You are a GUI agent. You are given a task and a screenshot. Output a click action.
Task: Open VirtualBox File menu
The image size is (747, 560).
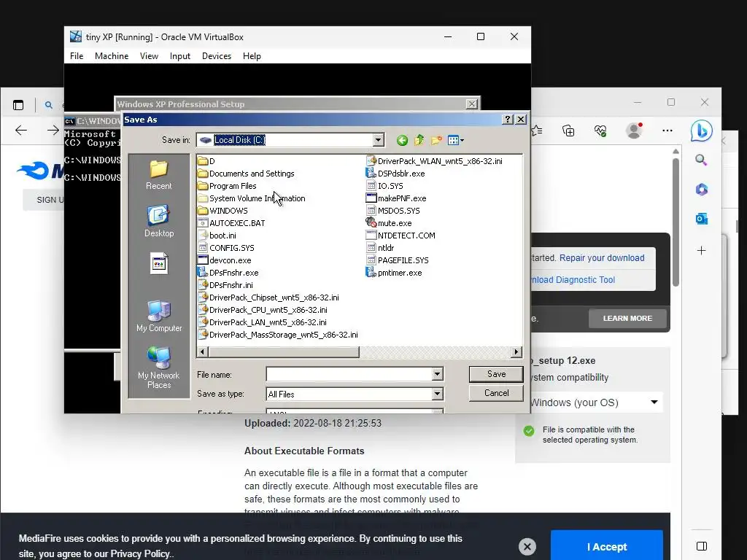pos(77,55)
